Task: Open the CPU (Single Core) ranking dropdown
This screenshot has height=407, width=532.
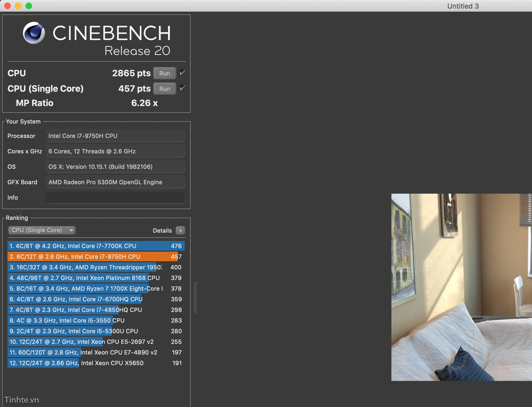Action: (x=42, y=230)
